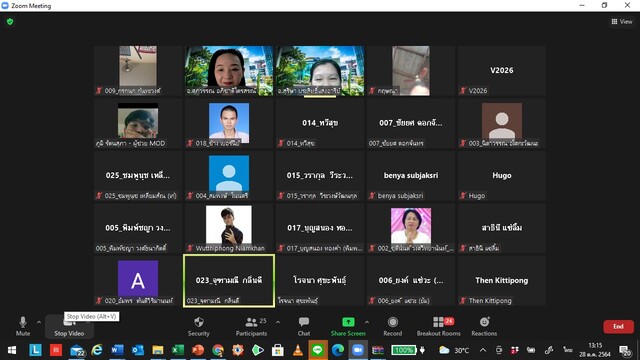640x360 pixels.
Task: Mute the microphone
Action: pyautogui.click(x=23, y=327)
